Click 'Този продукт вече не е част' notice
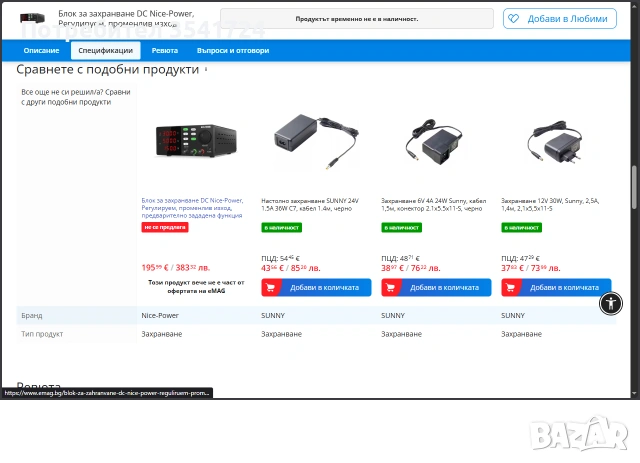 (x=196, y=287)
